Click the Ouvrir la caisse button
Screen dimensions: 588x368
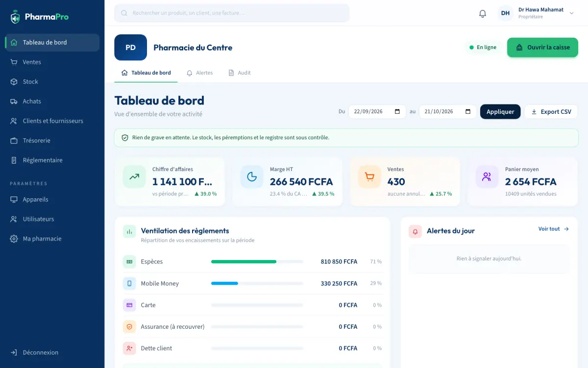[x=542, y=48]
